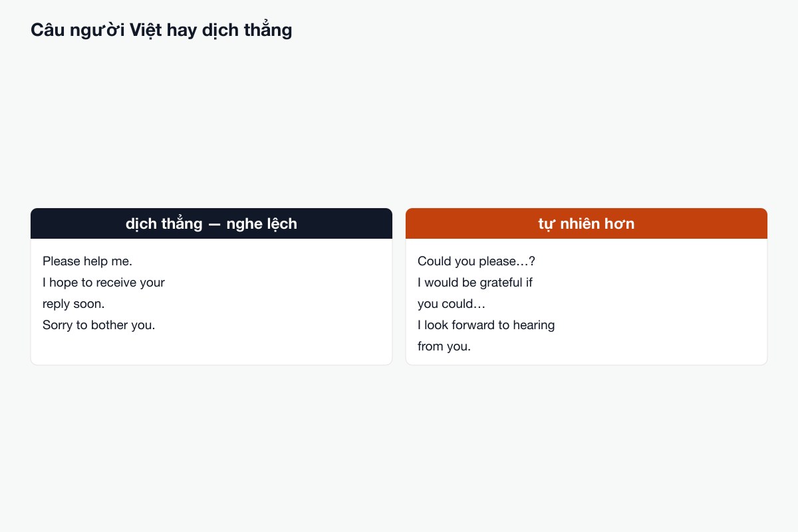Select the dark "dịch thẳng — nghe lệch" header
Viewport: 798px width, 532px height.
pos(211,223)
